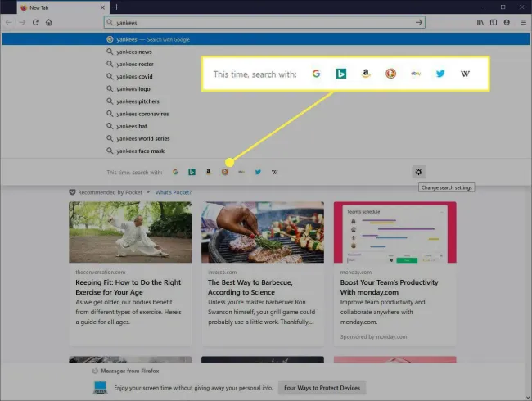The image size is (532, 401).
Task: Open the Library bookshelf icon in the toolbar
Action: pos(480,22)
